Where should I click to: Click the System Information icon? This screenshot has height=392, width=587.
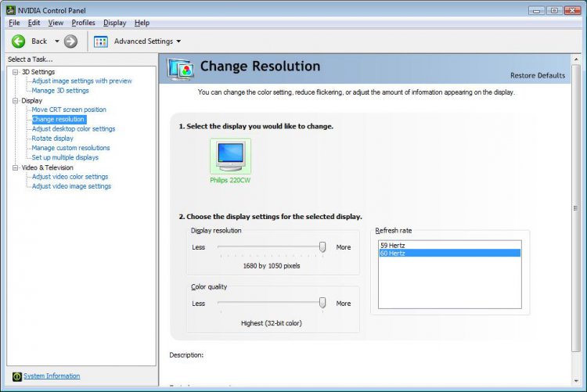(17, 376)
